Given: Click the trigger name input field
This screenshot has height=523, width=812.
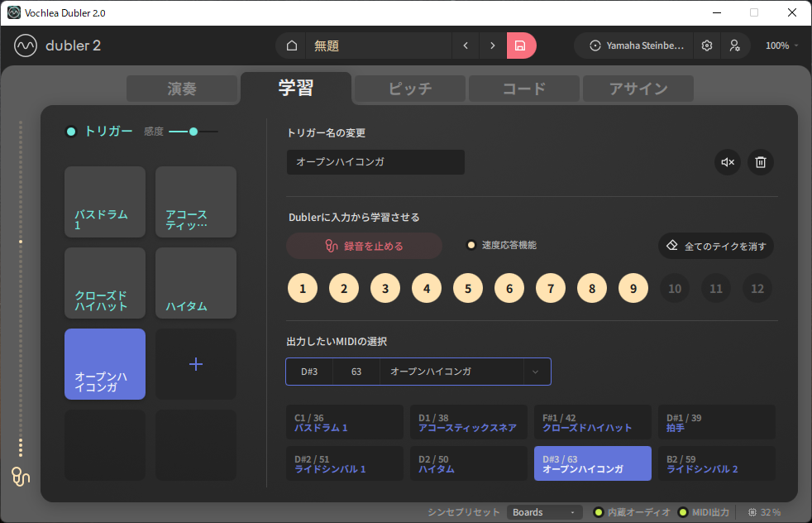Looking at the screenshot, I should click(375, 162).
